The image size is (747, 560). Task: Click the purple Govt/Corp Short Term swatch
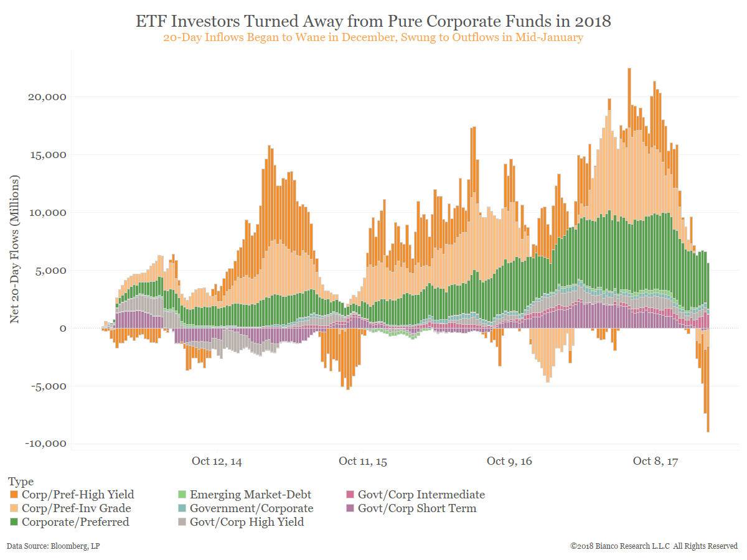pyautogui.click(x=350, y=508)
